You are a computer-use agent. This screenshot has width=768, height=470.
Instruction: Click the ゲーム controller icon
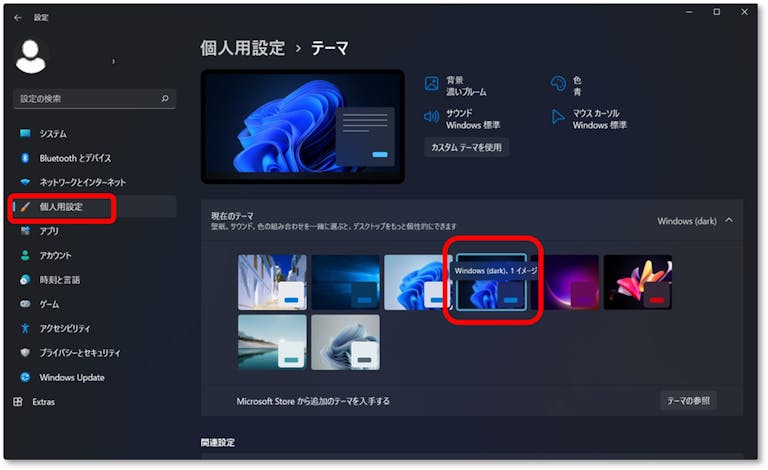pyautogui.click(x=25, y=304)
